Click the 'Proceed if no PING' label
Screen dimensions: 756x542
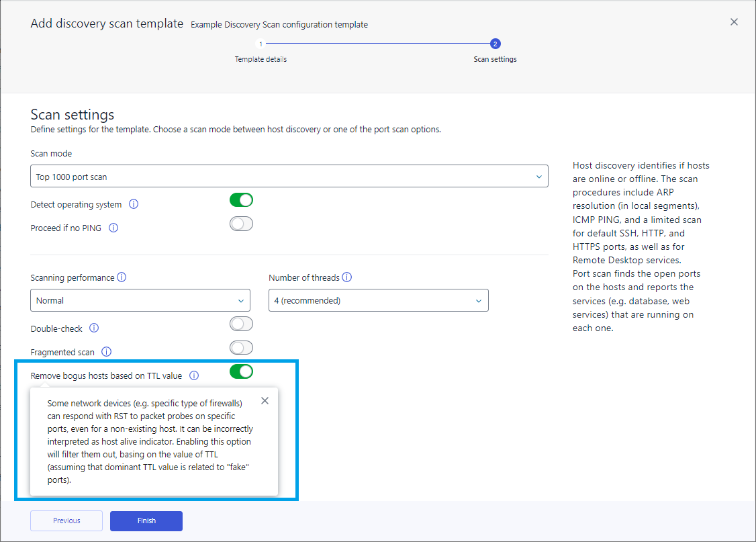click(x=66, y=228)
